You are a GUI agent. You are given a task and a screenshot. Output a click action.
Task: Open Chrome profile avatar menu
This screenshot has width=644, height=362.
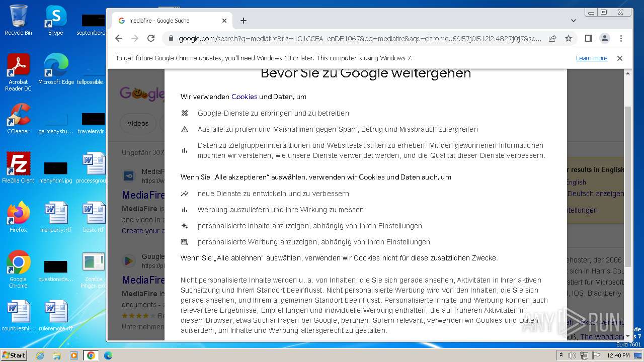[605, 38]
